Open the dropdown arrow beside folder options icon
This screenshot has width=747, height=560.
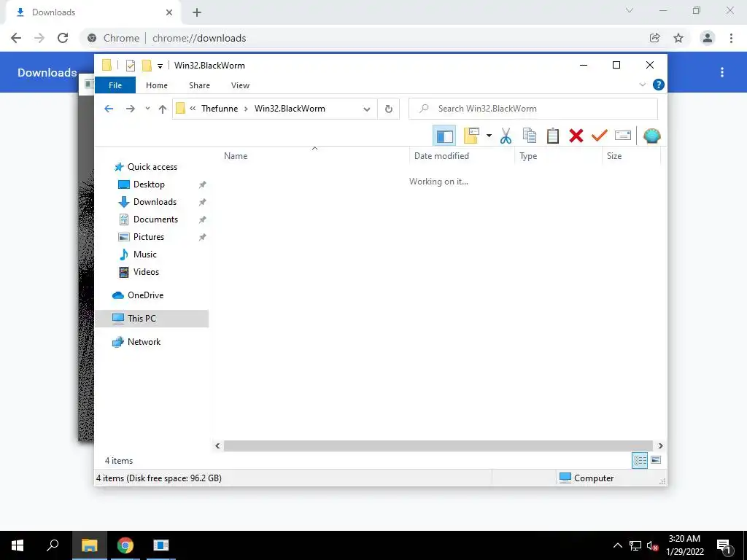click(x=489, y=136)
